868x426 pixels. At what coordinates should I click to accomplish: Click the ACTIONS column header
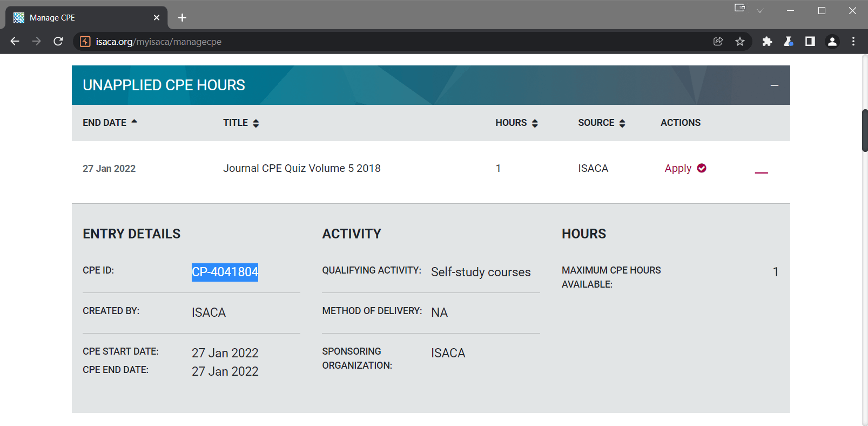click(681, 123)
